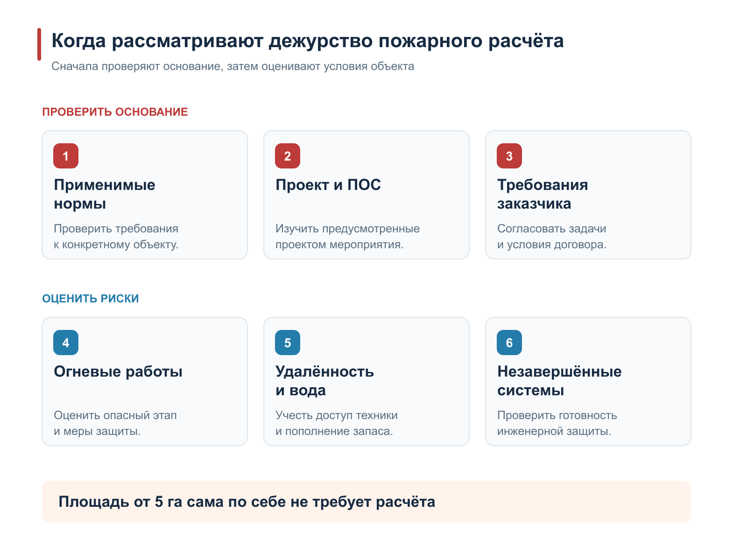The image size is (747, 560).
Task: Select the heading 'Незавершённые системы'
Action: click(x=559, y=381)
